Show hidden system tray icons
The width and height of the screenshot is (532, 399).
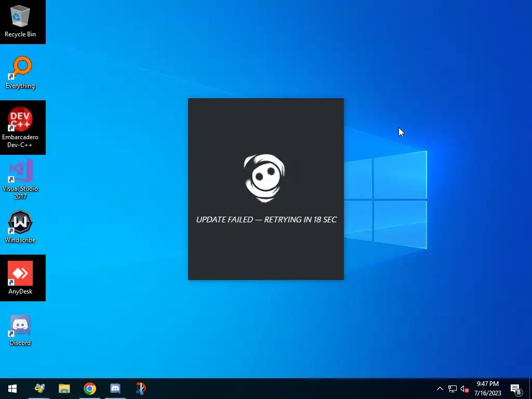coord(440,389)
